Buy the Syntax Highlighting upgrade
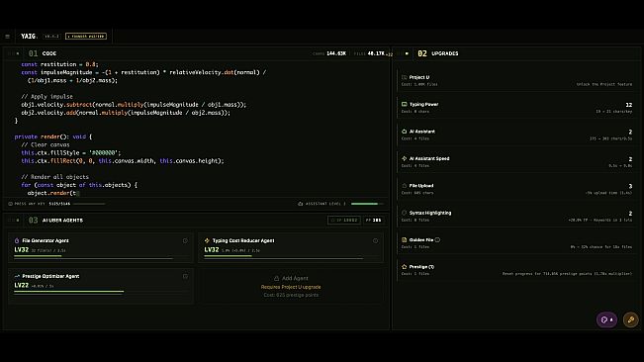Image resolution: width=644 pixels, height=362 pixels. tap(516, 216)
